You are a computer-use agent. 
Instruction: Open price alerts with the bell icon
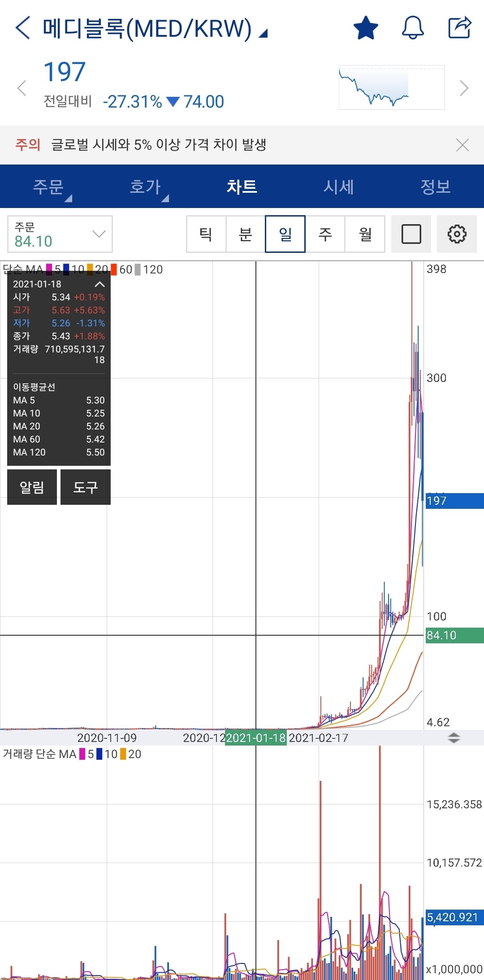point(412,28)
